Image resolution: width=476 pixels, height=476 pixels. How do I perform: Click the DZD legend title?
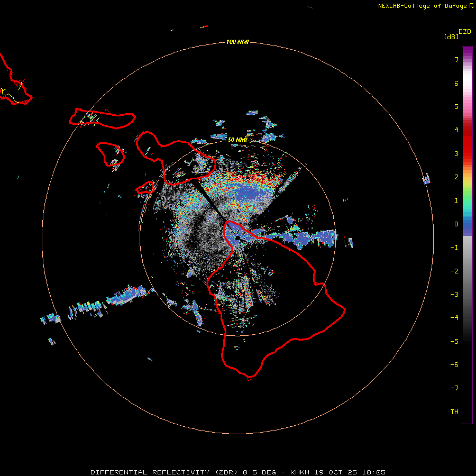(x=465, y=32)
